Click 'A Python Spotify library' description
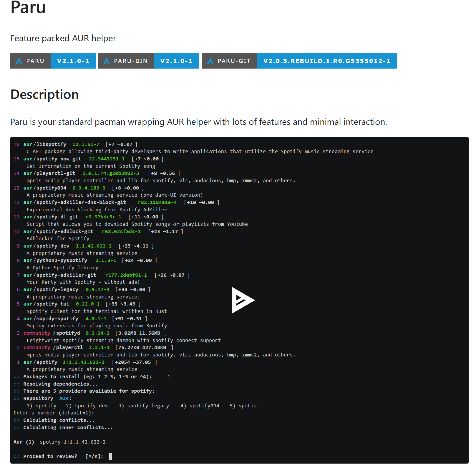The width and height of the screenshot is (476, 468). coord(62,268)
